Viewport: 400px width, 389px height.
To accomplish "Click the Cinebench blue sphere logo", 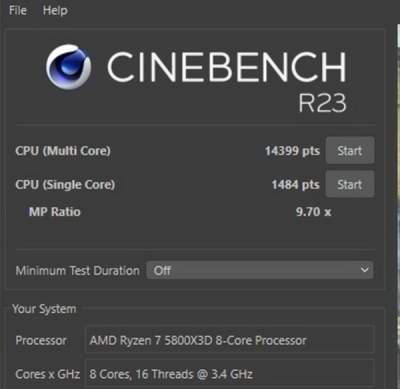I will (68, 67).
